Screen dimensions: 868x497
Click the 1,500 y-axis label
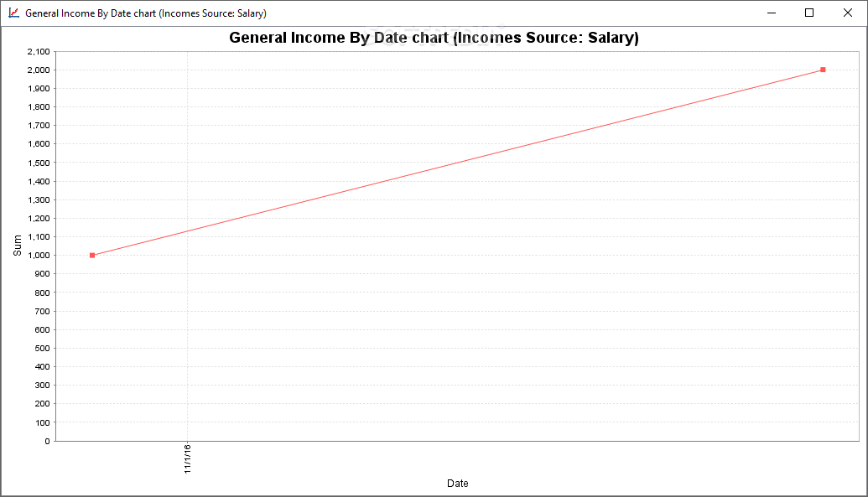39,163
